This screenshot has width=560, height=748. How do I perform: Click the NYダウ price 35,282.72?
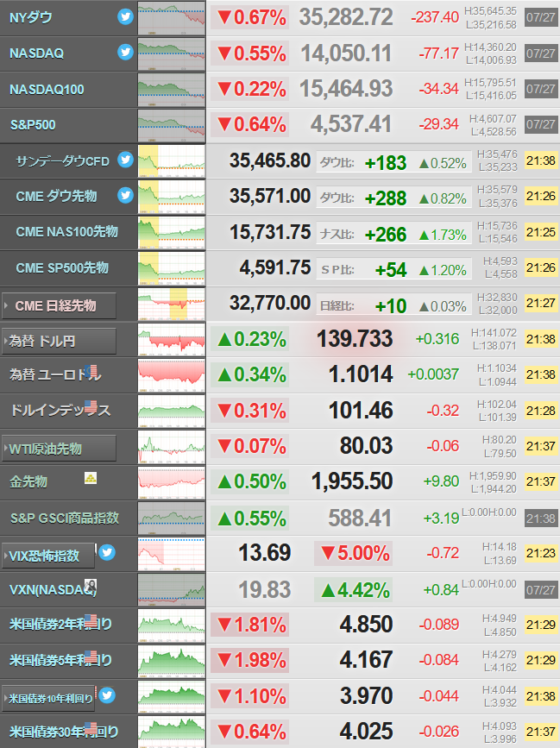[x=346, y=17]
